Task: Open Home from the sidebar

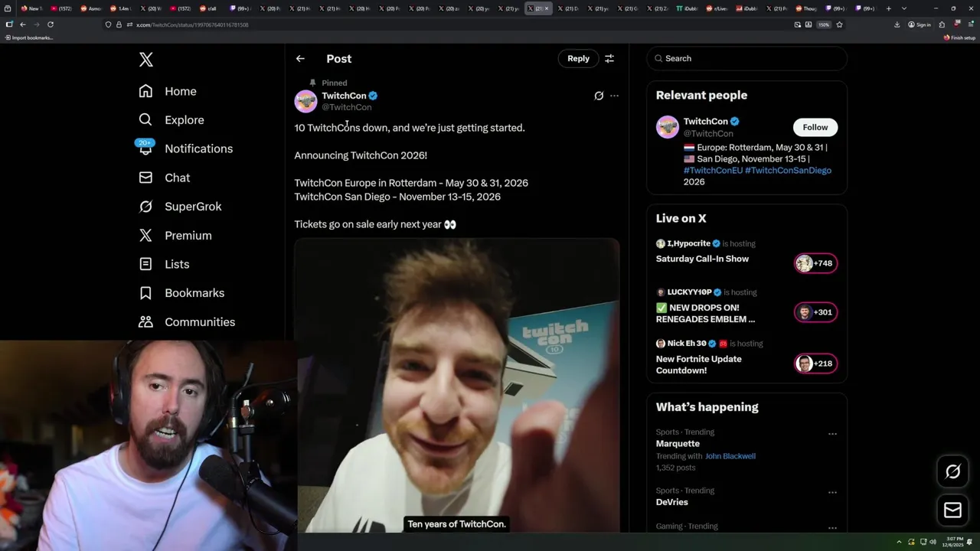Action: (168, 91)
